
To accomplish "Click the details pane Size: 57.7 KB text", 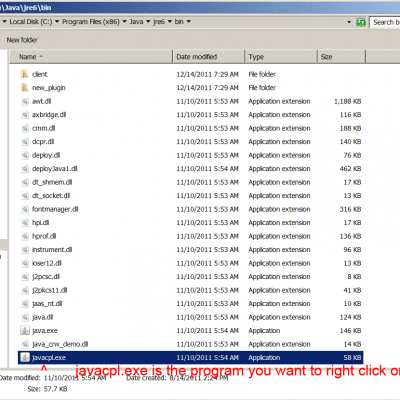I will coord(47,389).
